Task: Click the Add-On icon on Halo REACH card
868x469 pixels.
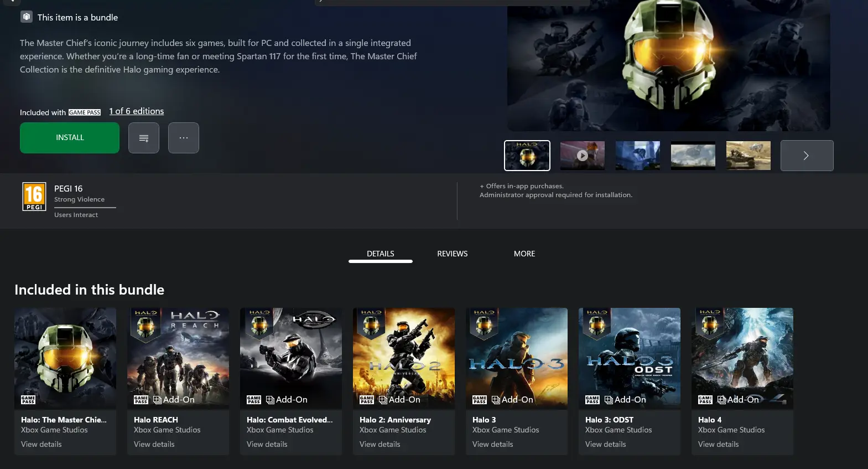Action: 157,400
